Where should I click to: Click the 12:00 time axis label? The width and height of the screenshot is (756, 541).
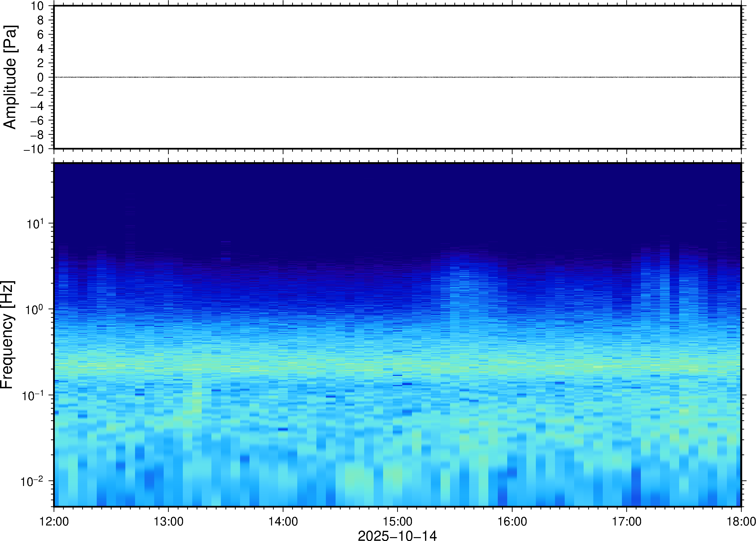(x=54, y=521)
